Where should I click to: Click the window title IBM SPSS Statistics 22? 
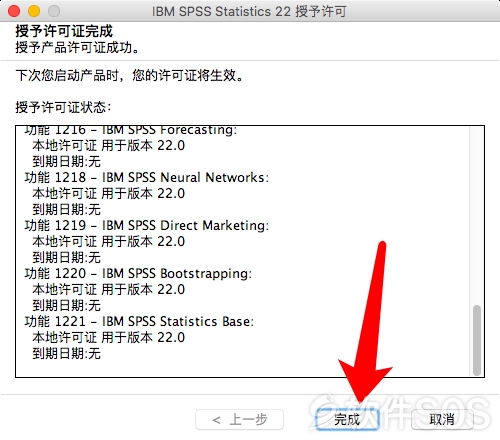(249, 11)
